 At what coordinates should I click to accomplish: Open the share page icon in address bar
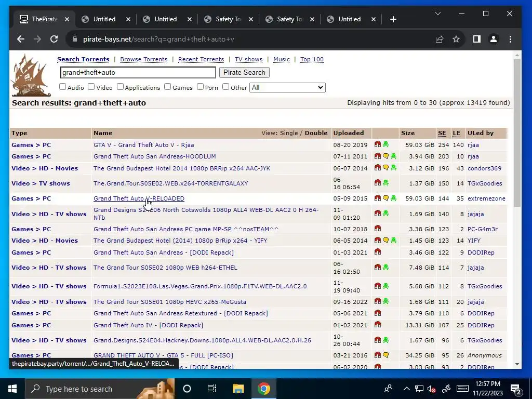click(440, 39)
